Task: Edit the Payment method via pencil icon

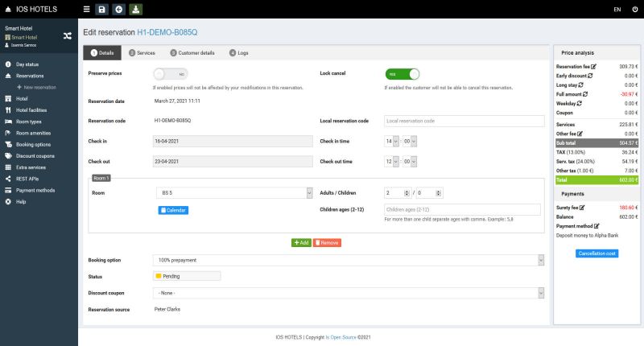Action: pyautogui.click(x=597, y=226)
